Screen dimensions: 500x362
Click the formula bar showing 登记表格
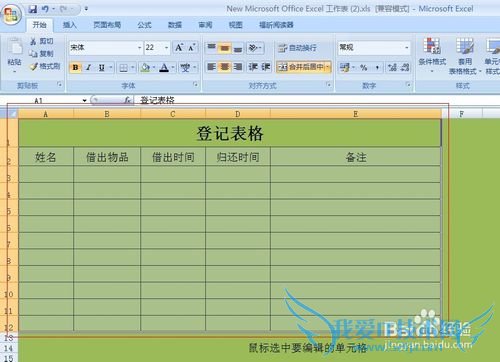tap(317, 100)
